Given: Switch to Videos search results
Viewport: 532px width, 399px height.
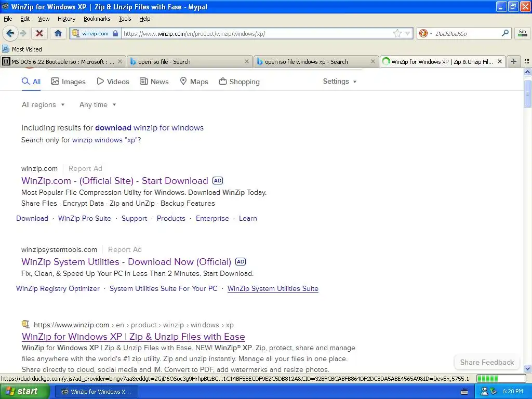Looking at the screenshot, I should [113, 82].
